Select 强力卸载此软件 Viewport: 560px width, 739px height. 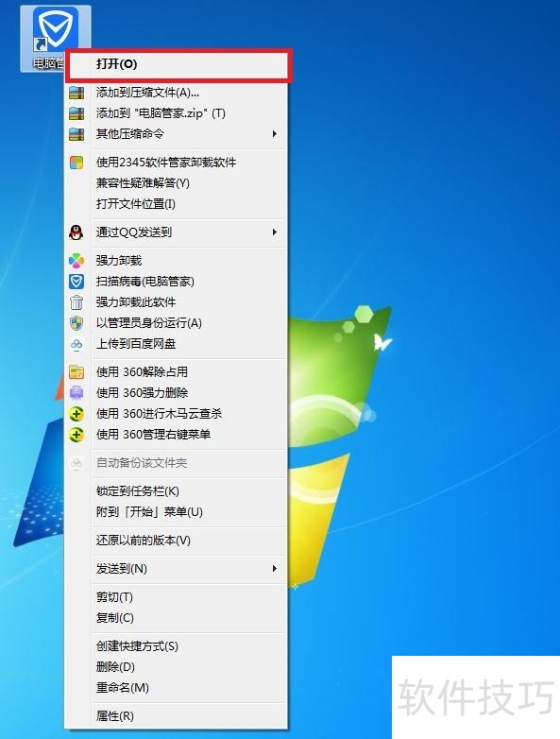177,302
